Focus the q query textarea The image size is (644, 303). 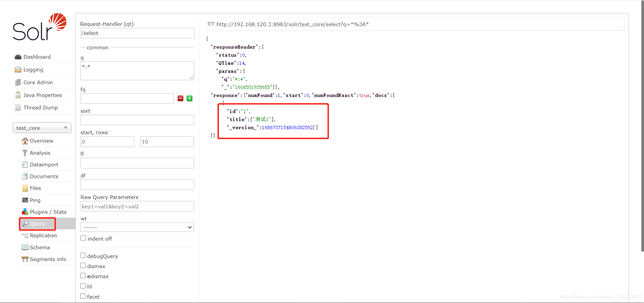pyautogui.click(x=137, y=71)
